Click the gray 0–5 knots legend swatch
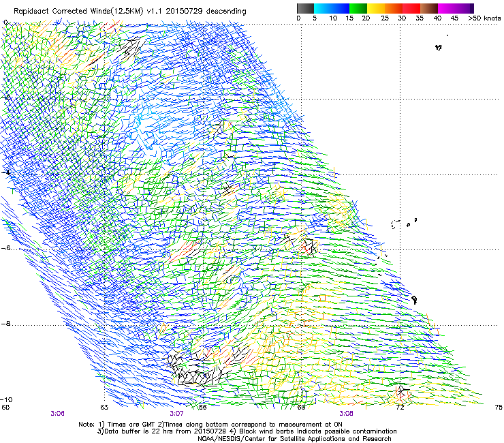The height and width of the screenshot is (443, 504). [305, 8]
